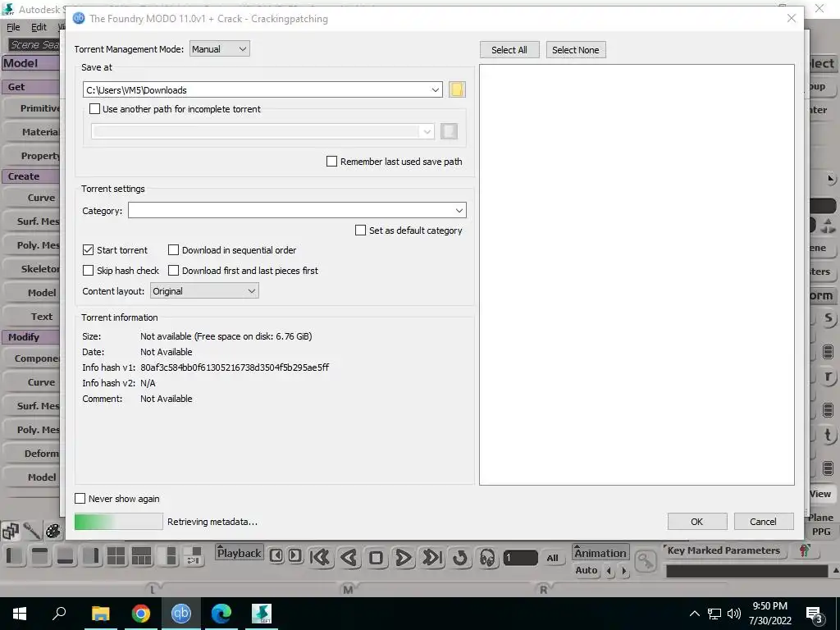Open File Explorer from the taskbar
The image size is (840, 630).
tap(101, 614)
